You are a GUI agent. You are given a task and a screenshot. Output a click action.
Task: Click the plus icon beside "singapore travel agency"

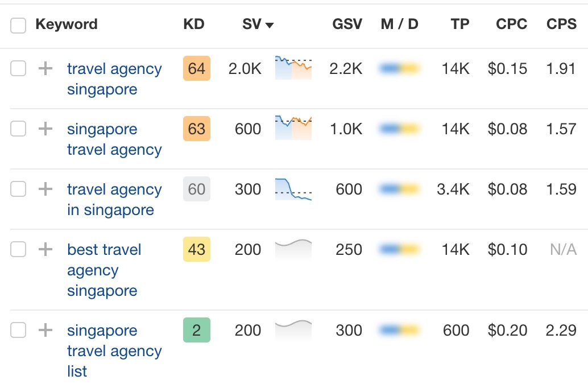coord(45,129)
